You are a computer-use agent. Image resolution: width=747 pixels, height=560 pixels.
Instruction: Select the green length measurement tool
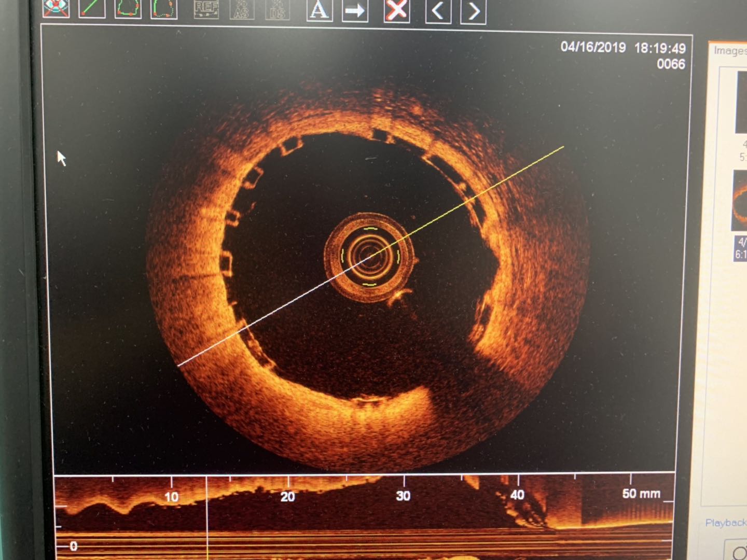92,9
